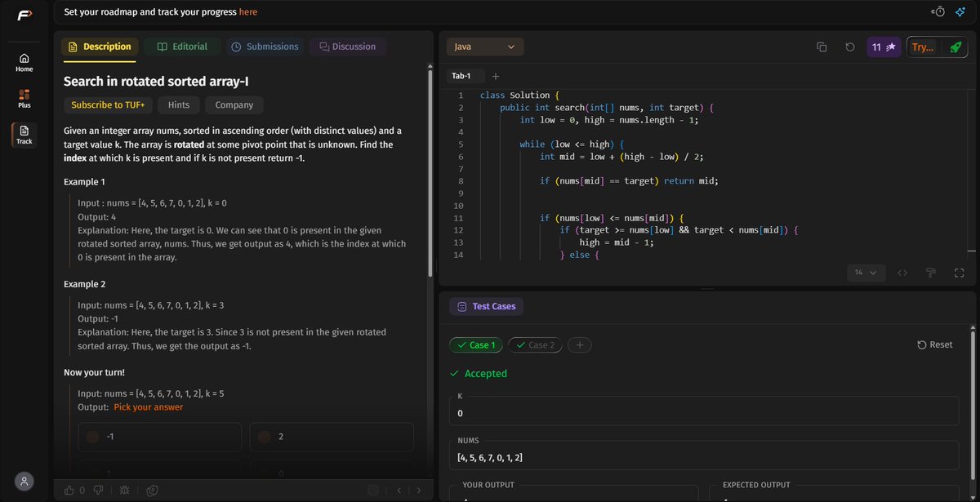Open the Test Cases tab
Screen dimensions: 980x502
pyautogui.click(x=488, y=306)
